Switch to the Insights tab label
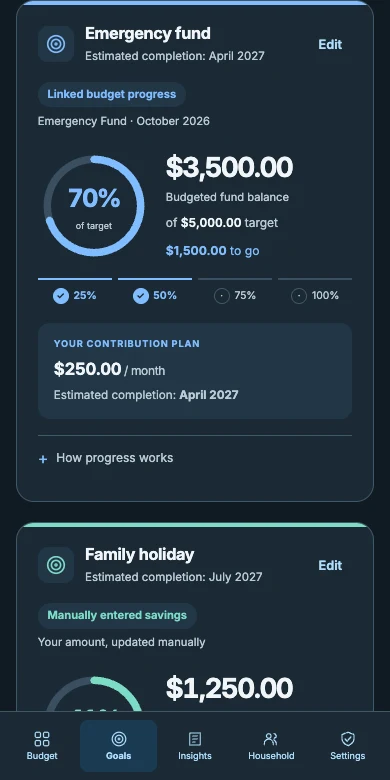The image size is (390, 780). tap(195, 756)
